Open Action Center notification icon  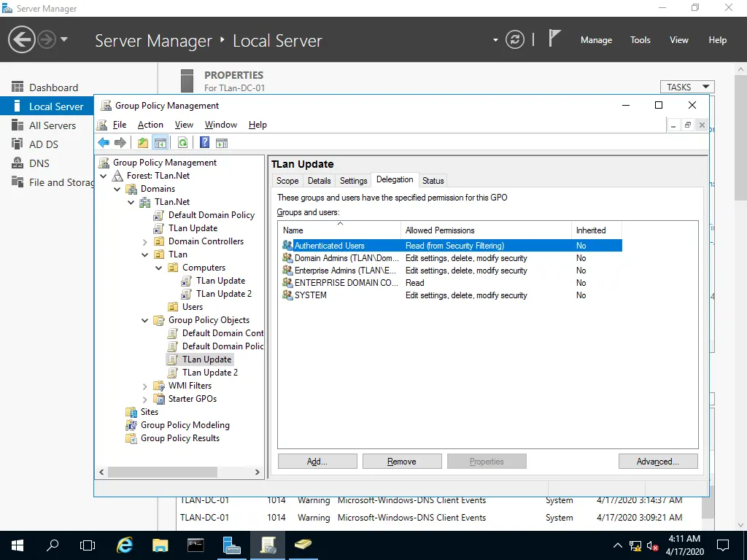[x=723, y=545]
